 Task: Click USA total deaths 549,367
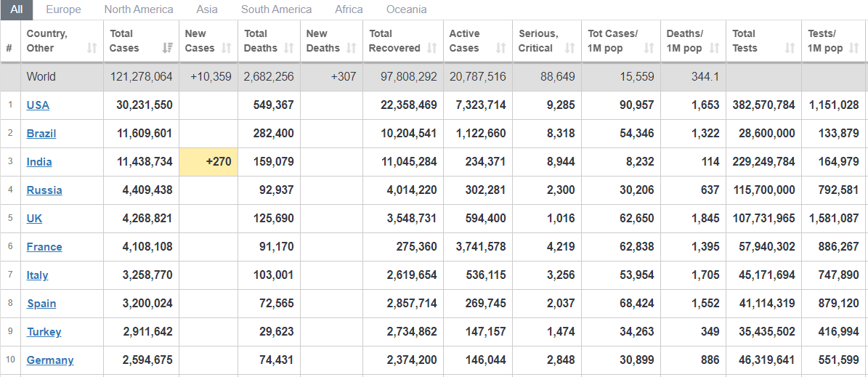(x=273, y=105)
